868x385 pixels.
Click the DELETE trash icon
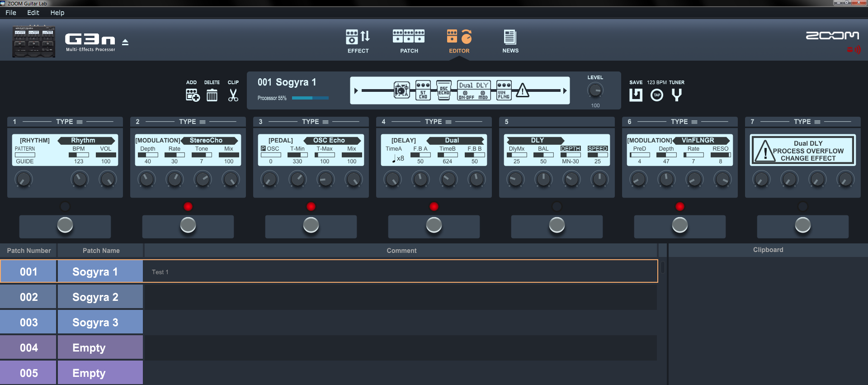(212, 95)
